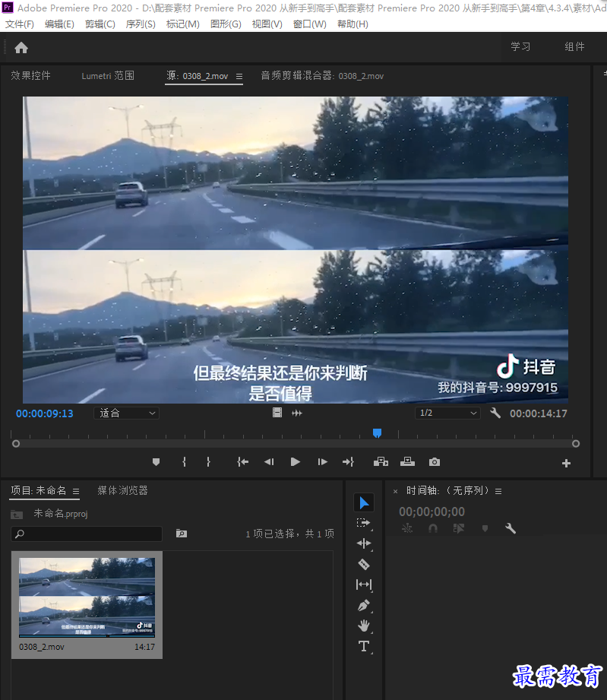The height and width of the screenshot is (700, 607).
Task: Mark Out point in Source monitor
Action: coord(208,462)
